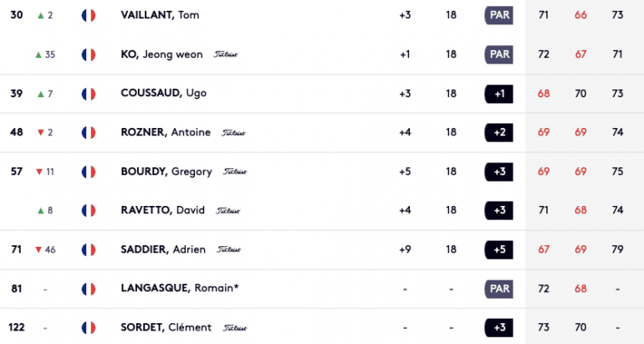
Task: Click the PAR badge in Vaillant's row
Action: [x=499, y=15]
